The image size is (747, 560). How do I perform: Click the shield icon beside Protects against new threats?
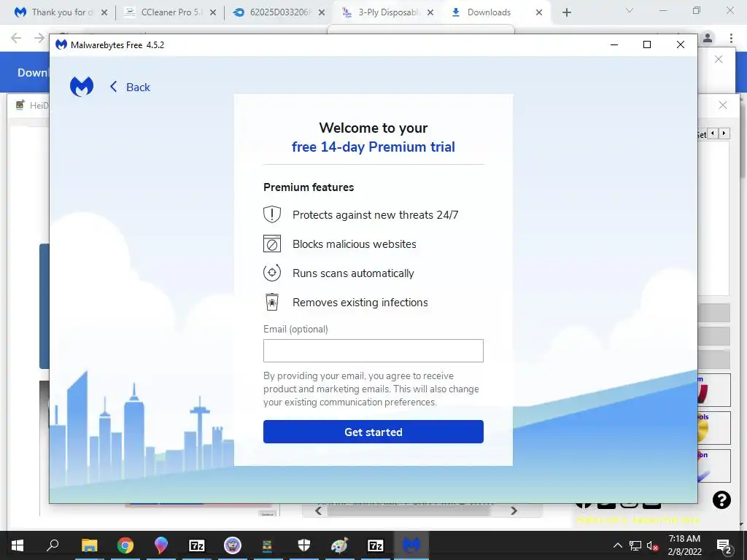click(272, 215)
